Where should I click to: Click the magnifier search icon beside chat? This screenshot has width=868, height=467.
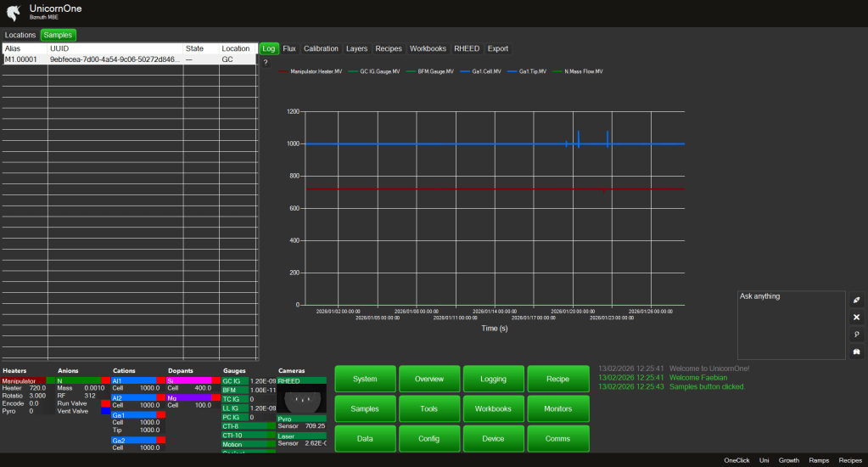856,335
